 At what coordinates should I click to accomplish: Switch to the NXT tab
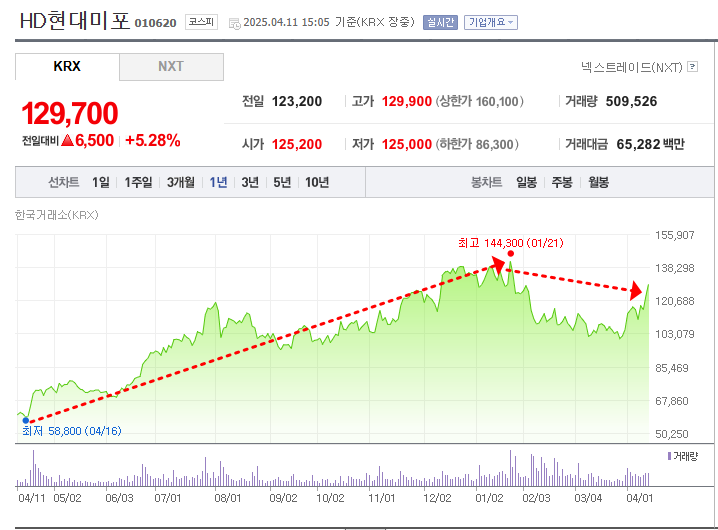point(171,67)
